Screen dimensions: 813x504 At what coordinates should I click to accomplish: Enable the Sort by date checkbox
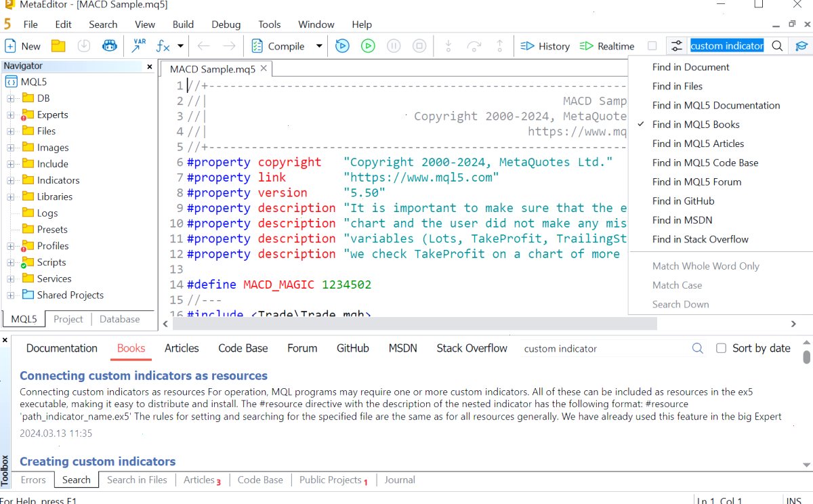[x=721, y=348]
